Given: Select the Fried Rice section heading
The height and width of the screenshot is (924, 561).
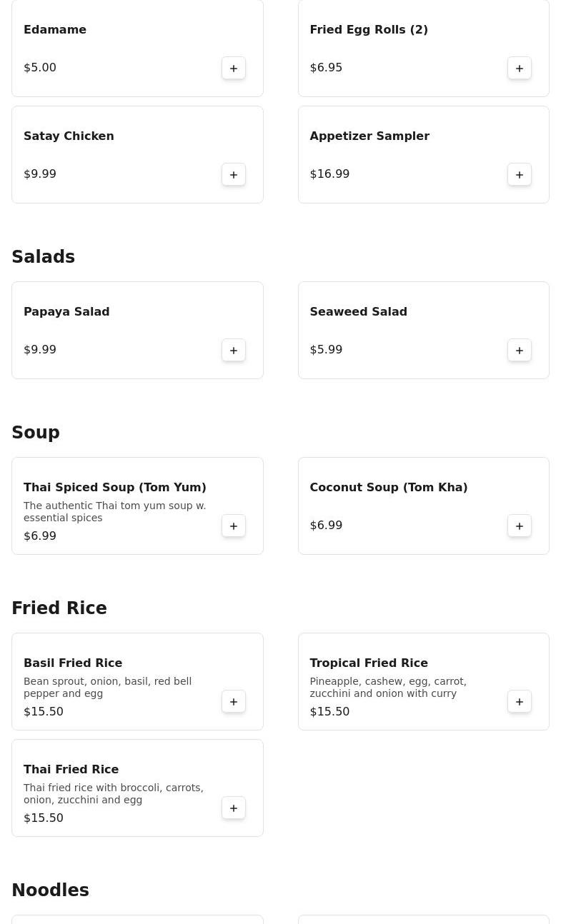Looking at the screenshot, I should (x=59, y=608).
